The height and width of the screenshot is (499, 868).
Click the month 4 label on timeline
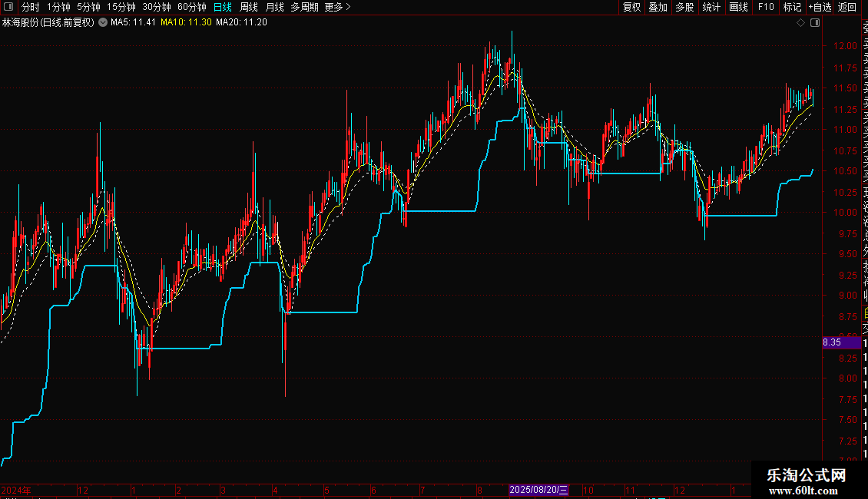pyautogui.click(x=275, y=490)
